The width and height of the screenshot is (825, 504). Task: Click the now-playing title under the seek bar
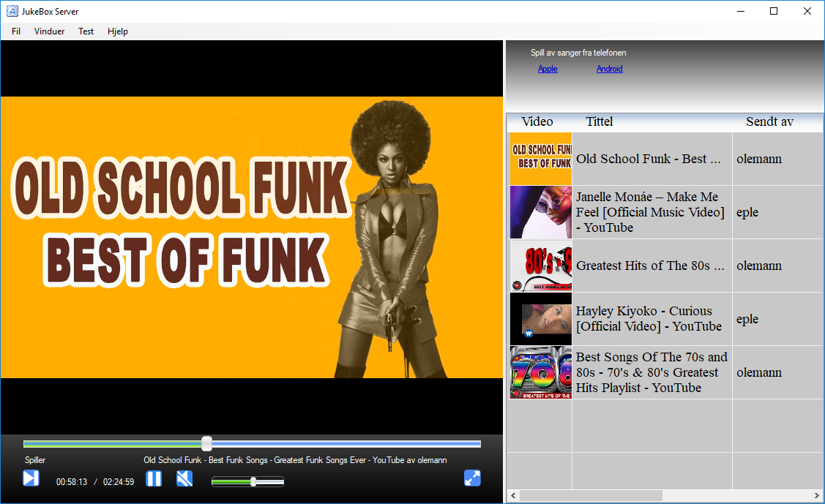(295, 460)
